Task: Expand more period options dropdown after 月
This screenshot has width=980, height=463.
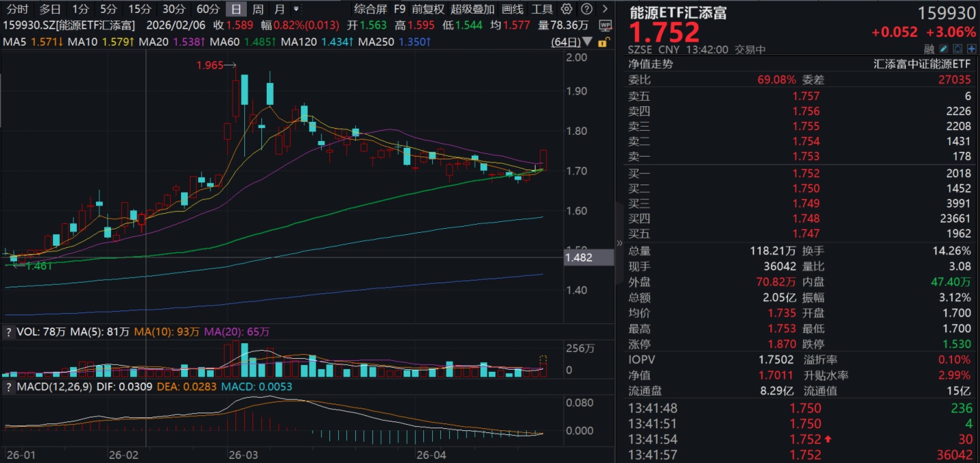Action: click(296, 10)
